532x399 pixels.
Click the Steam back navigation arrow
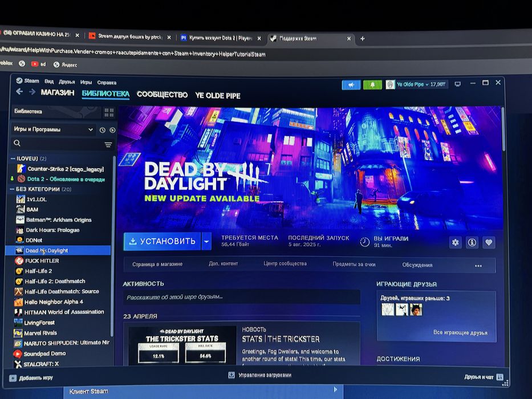[x=19, y=92]
